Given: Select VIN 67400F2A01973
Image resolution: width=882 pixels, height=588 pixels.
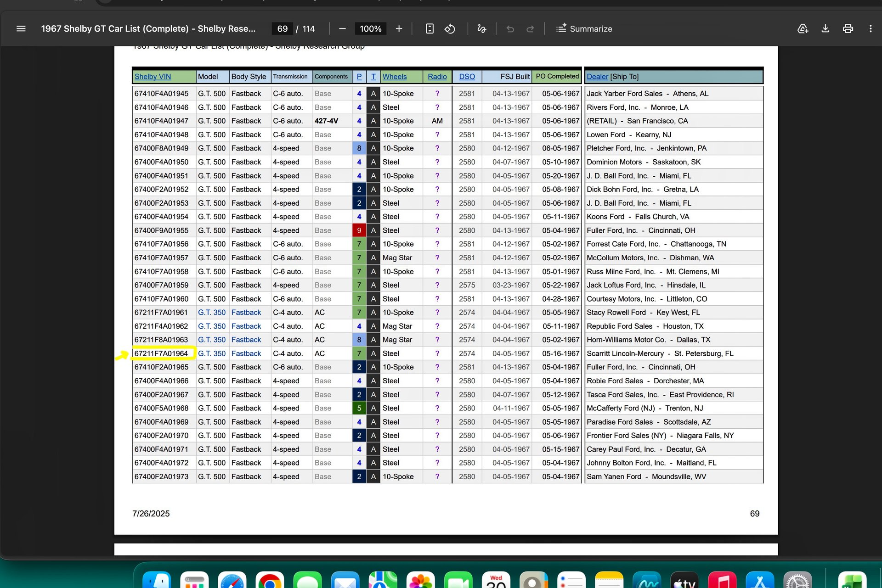Looking at the screenshot, I should point(161,476).
